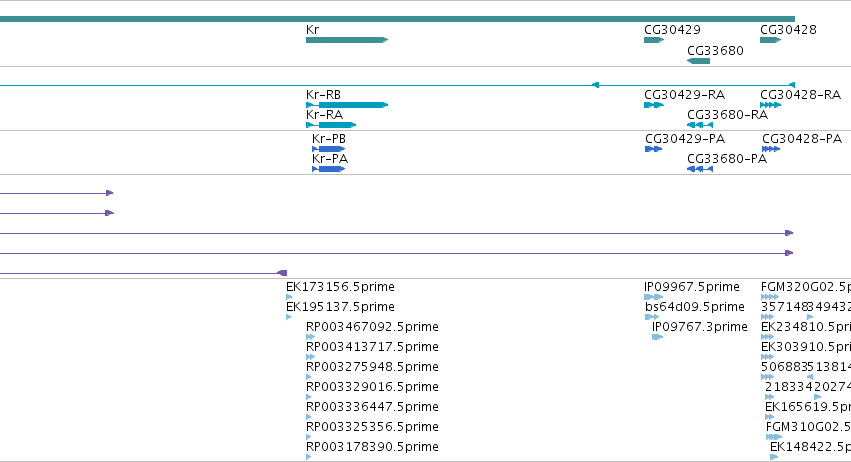Click the Kr gene arrow glyph
This screenshot has width=851, height=462.
(x=347, y=40)
